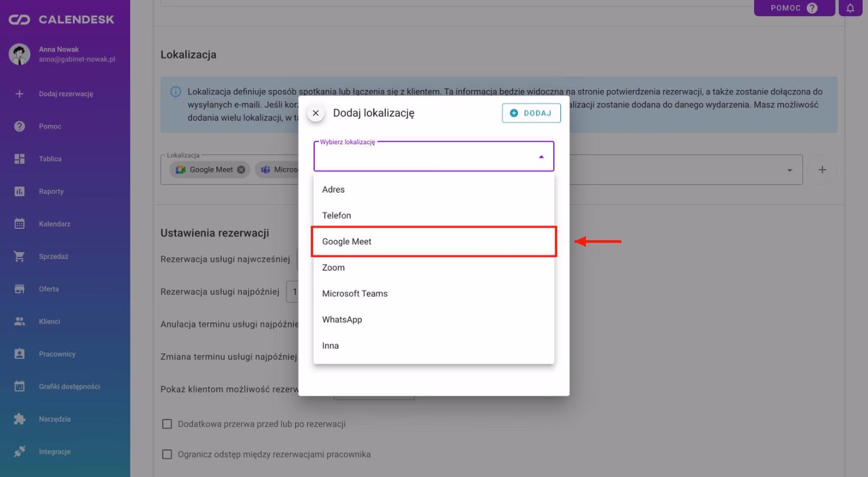Click the Pracownicy badge icon

click(19, 354)
